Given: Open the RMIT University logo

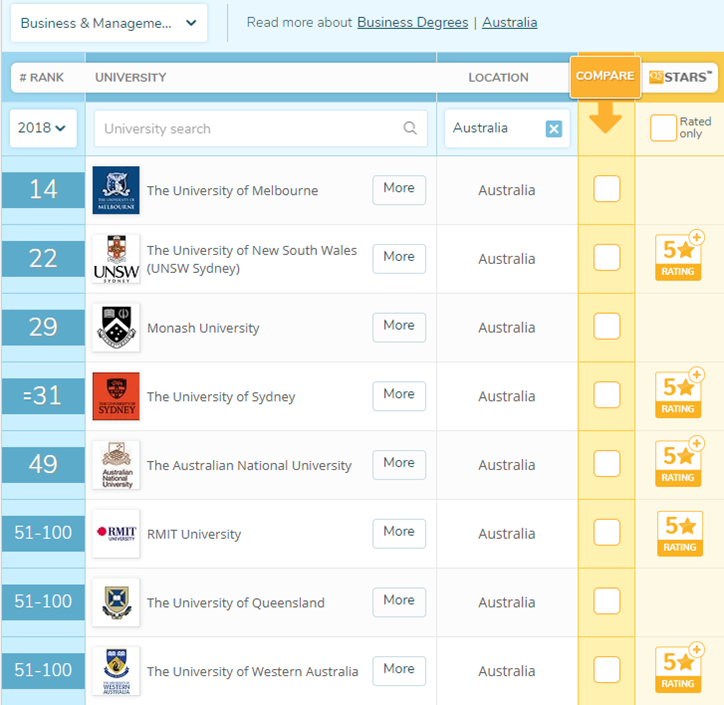Looking at the screenshot, I should (116, 534).
